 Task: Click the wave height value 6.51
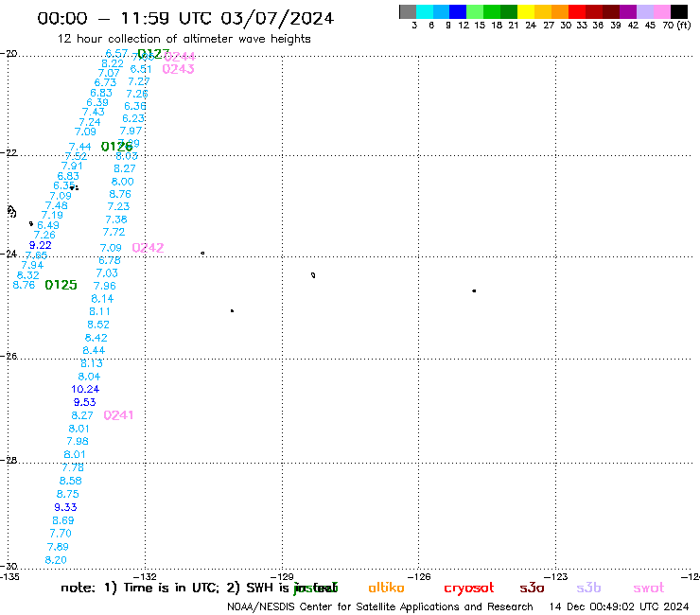(141, 69)
